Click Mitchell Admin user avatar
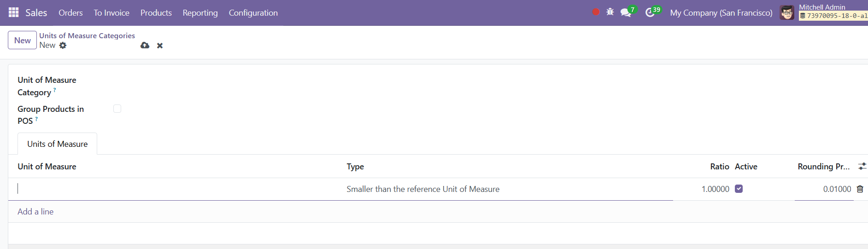This screenshot has height=249, width=868. 787,12
